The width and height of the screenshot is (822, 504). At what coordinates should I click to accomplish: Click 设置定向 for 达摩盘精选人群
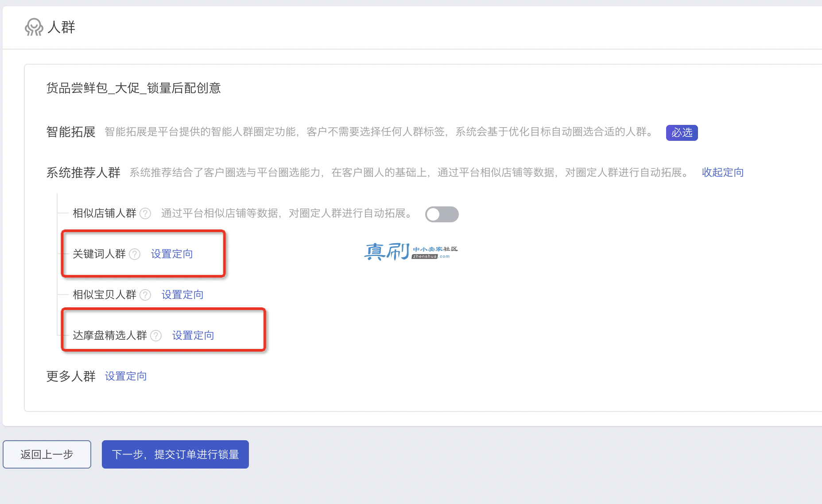click(193, 335)
